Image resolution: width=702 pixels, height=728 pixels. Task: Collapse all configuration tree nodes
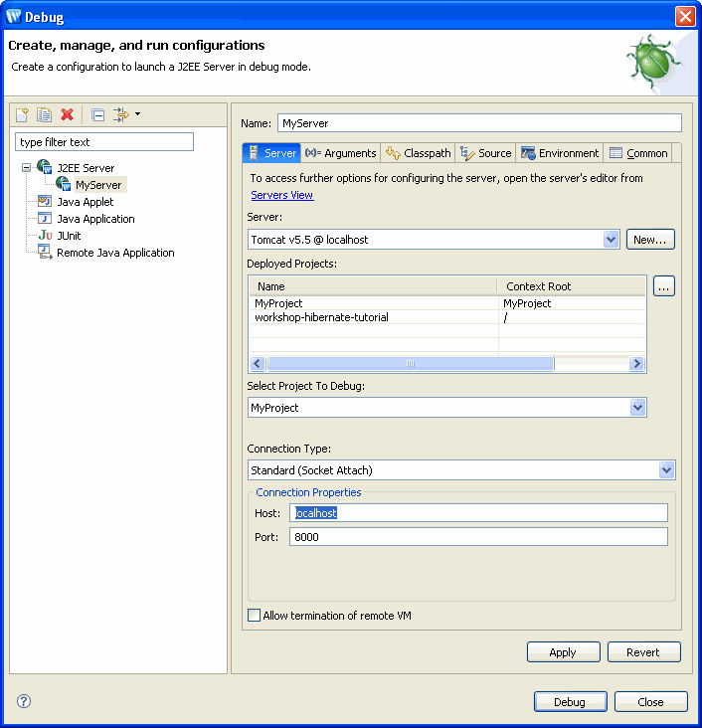point(98,114)
